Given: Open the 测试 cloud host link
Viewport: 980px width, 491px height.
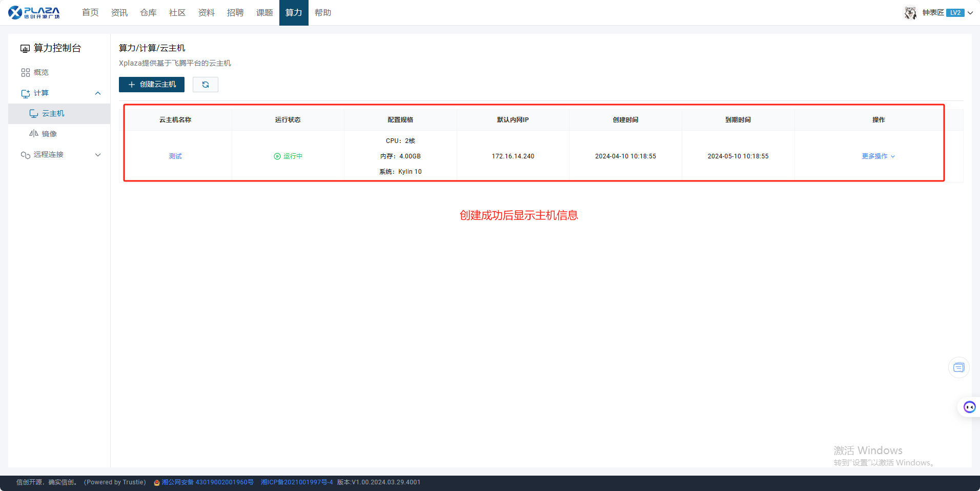Looking at the screenshot, I should [x=175, y=156].
